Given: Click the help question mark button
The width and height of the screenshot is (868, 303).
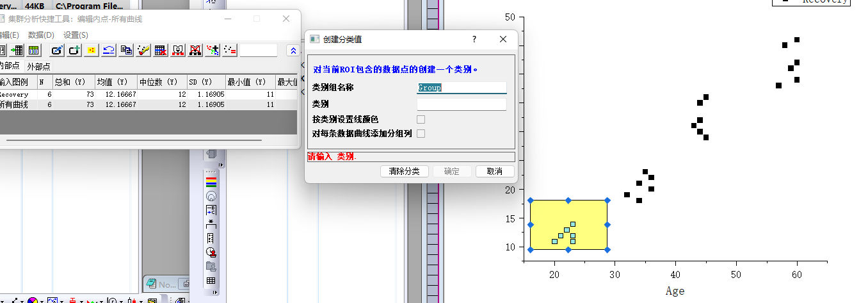Looking at the screenshot, I should [474, 39].
